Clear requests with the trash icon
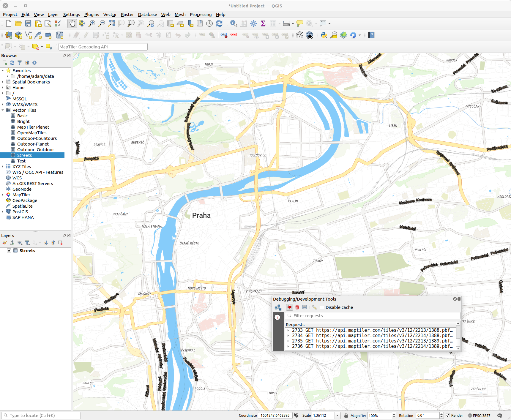 pos(297,307)
